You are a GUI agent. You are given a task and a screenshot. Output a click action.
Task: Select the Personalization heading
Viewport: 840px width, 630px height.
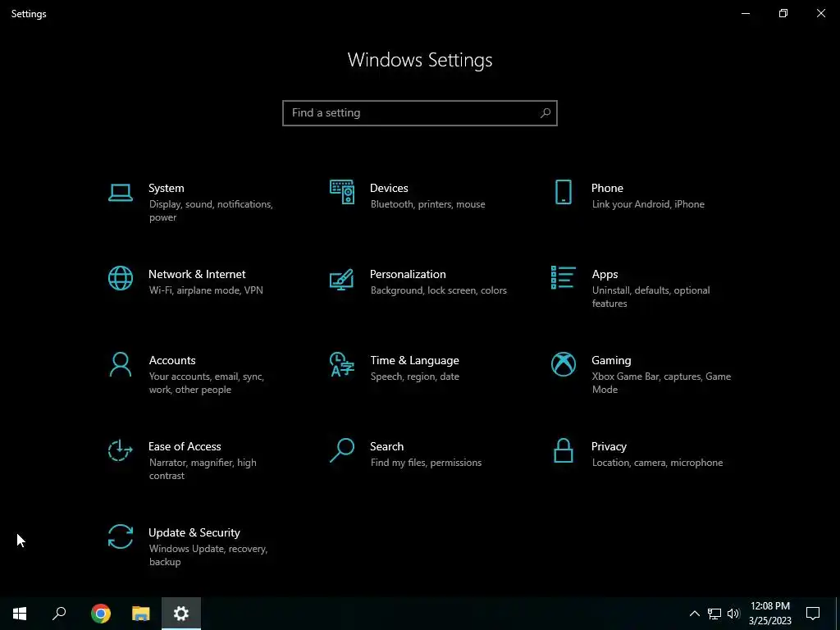coord(408,274)
